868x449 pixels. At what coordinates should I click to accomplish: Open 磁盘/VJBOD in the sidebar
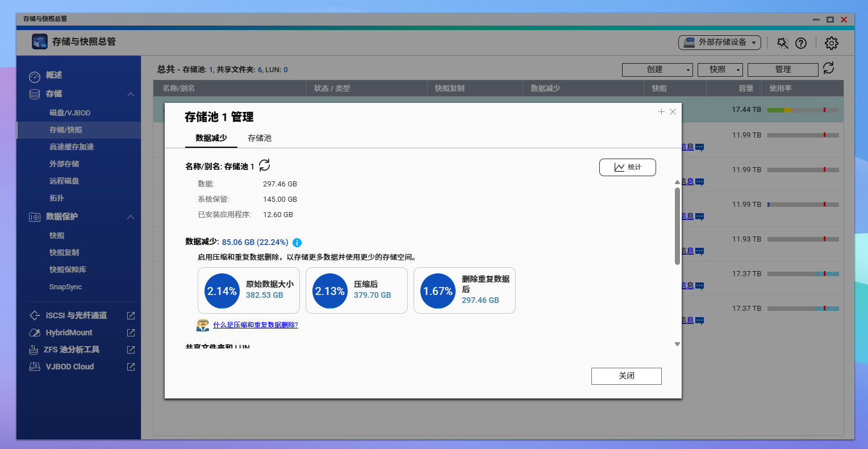70,113
